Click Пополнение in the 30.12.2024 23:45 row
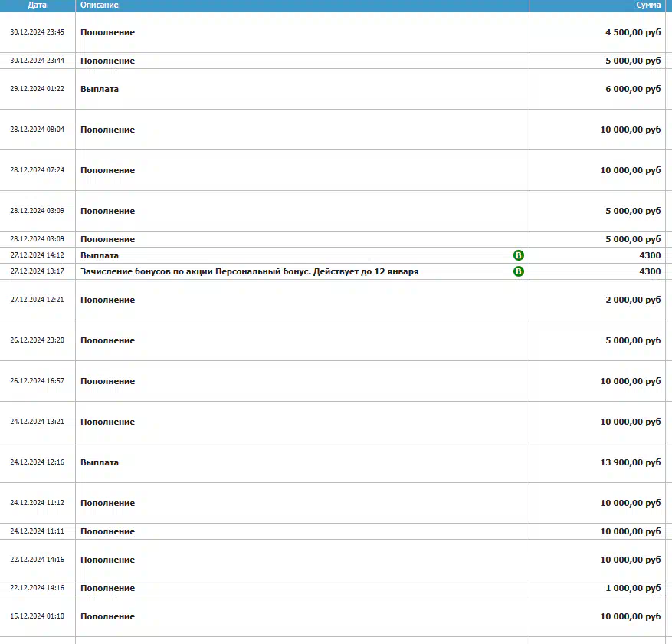Screen dimensions: 672x644 pos(107,33)
